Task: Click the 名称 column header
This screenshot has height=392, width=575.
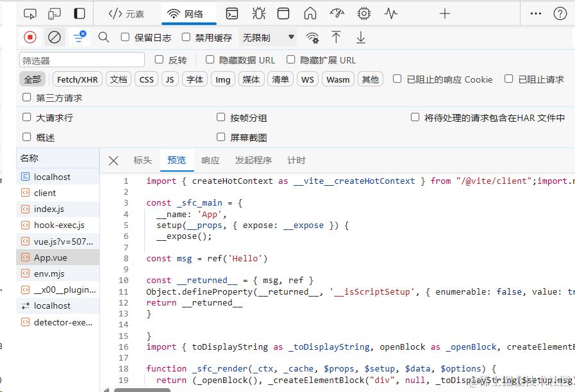Action: click(58, 158)
